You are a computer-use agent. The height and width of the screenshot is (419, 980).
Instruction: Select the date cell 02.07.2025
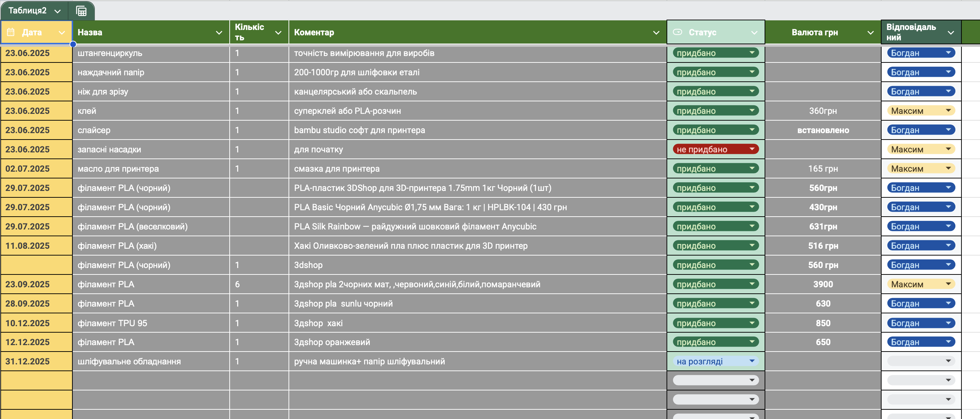tap(36, 168)
